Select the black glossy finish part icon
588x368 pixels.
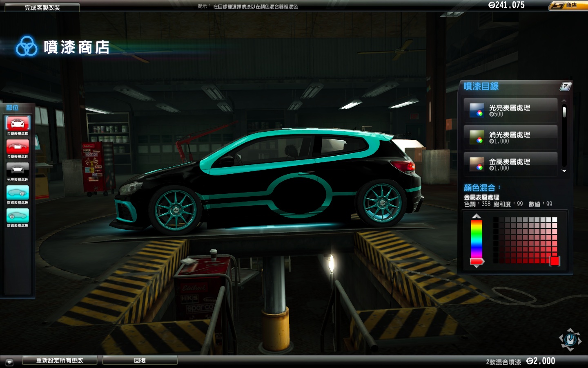click(x=18, y=169)
